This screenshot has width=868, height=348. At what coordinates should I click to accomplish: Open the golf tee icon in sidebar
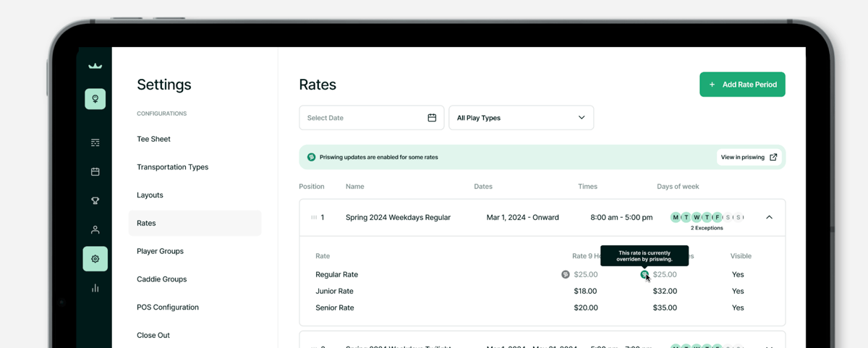(95, 99)
